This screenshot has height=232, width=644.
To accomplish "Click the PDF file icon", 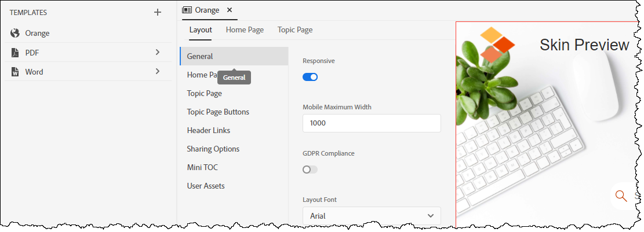I will 15,53.
